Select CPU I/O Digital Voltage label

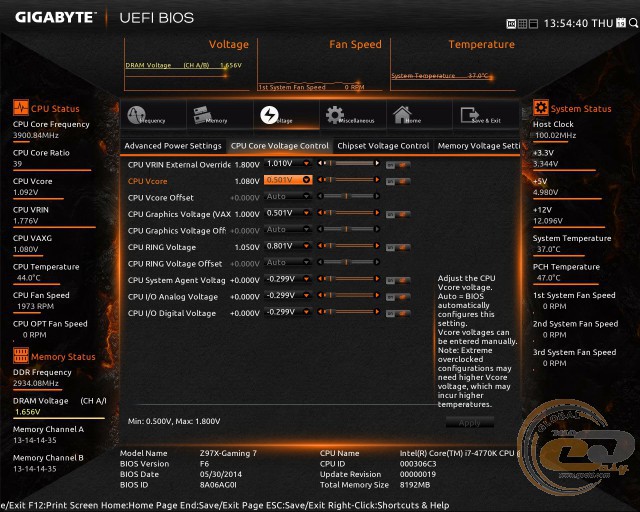[171, 314]
